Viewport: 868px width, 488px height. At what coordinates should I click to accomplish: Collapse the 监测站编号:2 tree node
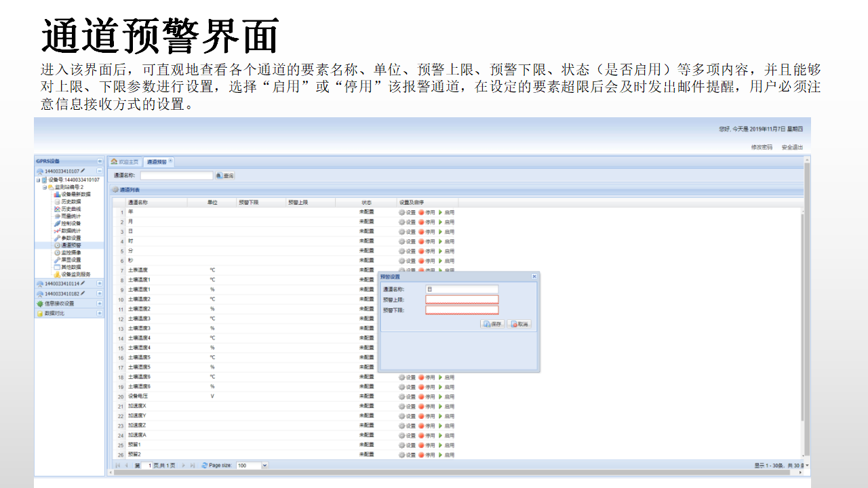(x=45, y=187)
